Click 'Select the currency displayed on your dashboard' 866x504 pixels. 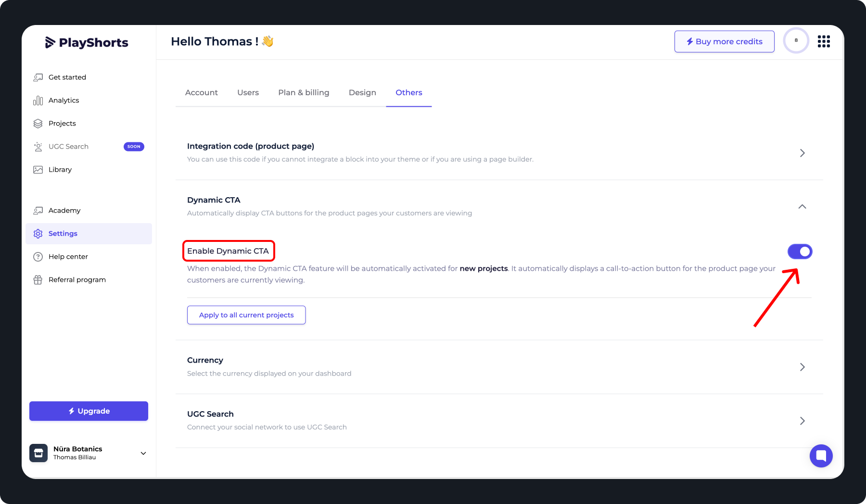coord(269,374)
